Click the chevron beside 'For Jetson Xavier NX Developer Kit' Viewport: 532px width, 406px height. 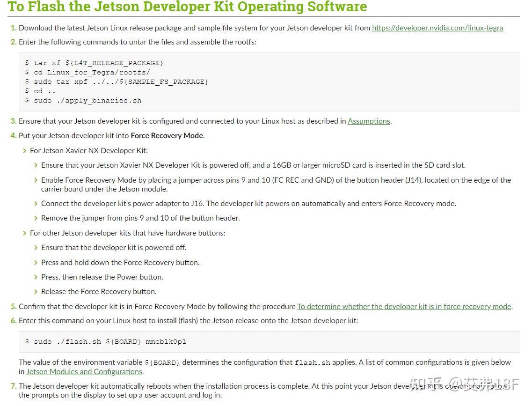pyautogui.click(x=24, y=151)
